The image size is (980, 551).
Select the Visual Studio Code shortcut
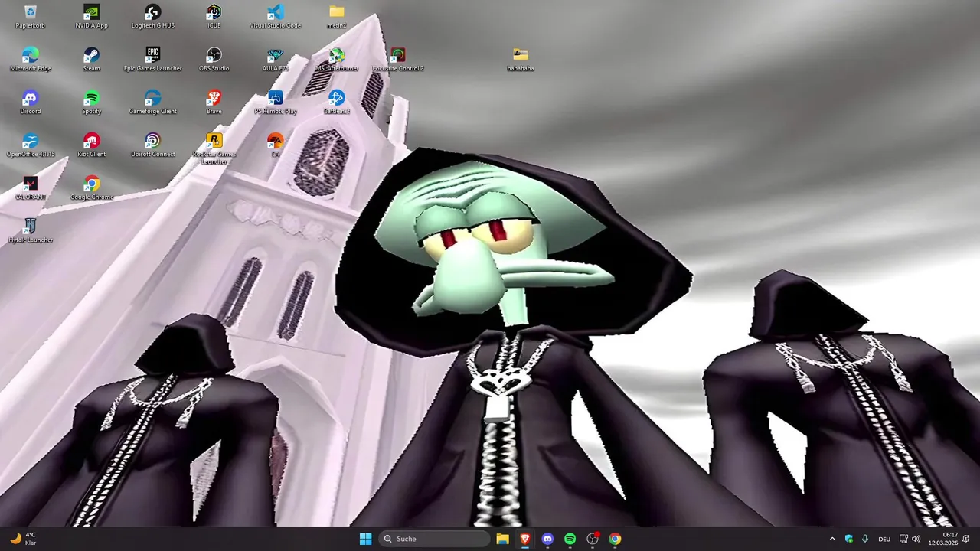[x=275, y=17]
